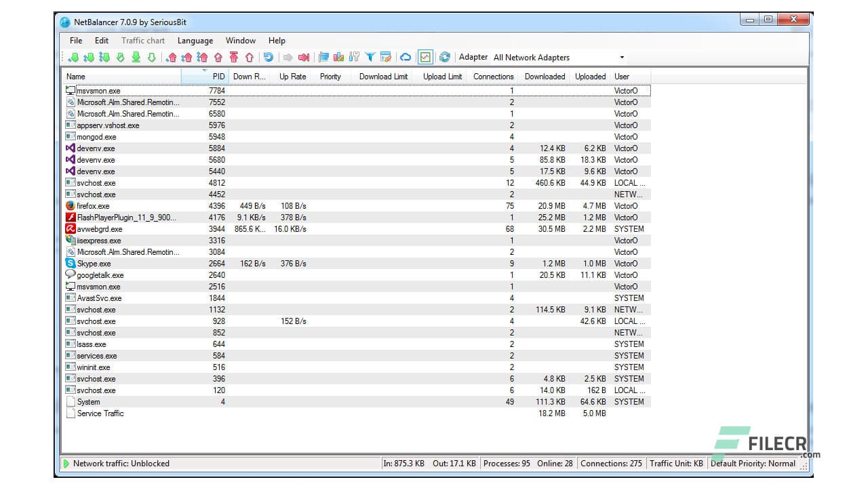Open the Language menu
This screenshot has height=488, width=868.
coord(195,40)
